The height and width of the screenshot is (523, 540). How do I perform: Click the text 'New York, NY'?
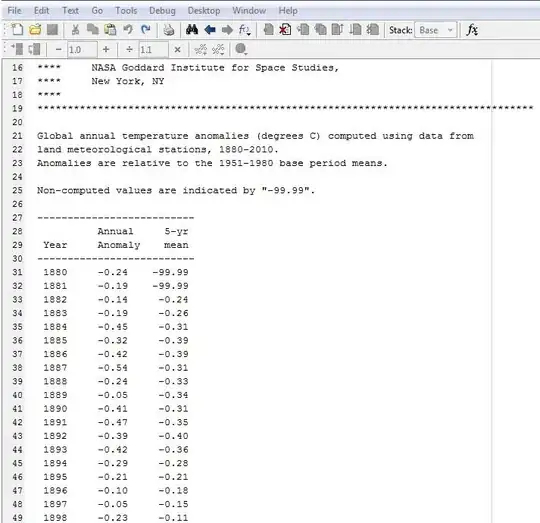coord(128,82)
